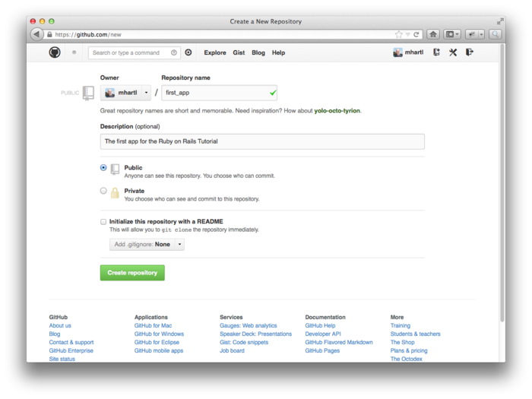Open GitHub for Eclipse link

157,342
